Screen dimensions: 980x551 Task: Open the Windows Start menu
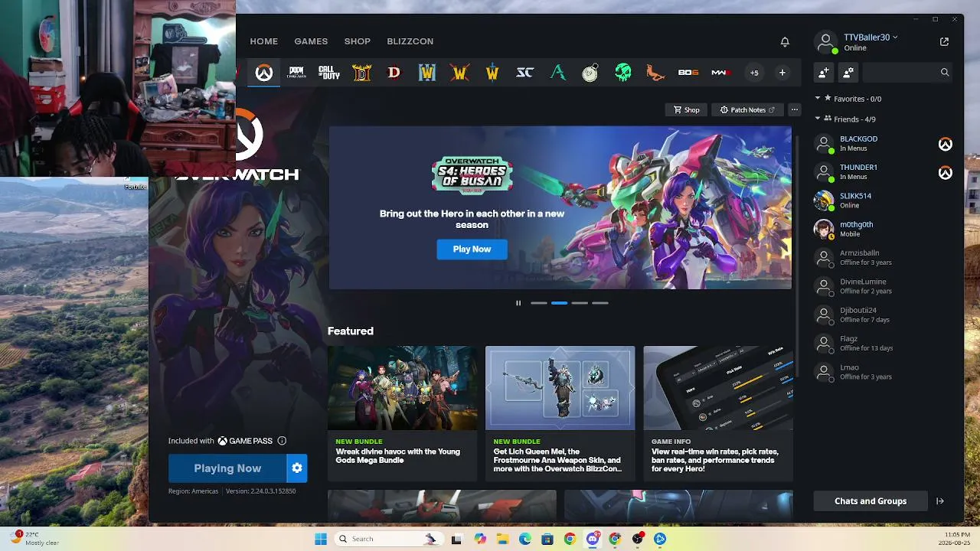tap(320, 539)
